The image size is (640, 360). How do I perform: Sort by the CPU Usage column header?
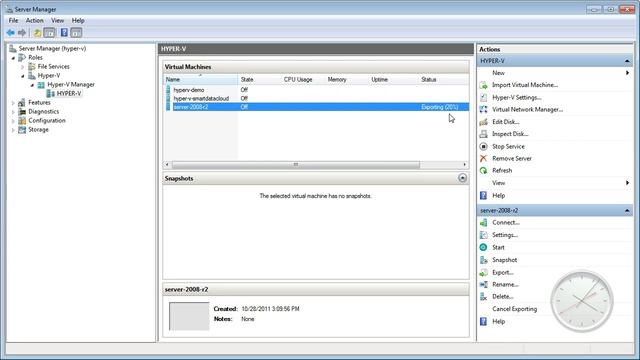302,80
